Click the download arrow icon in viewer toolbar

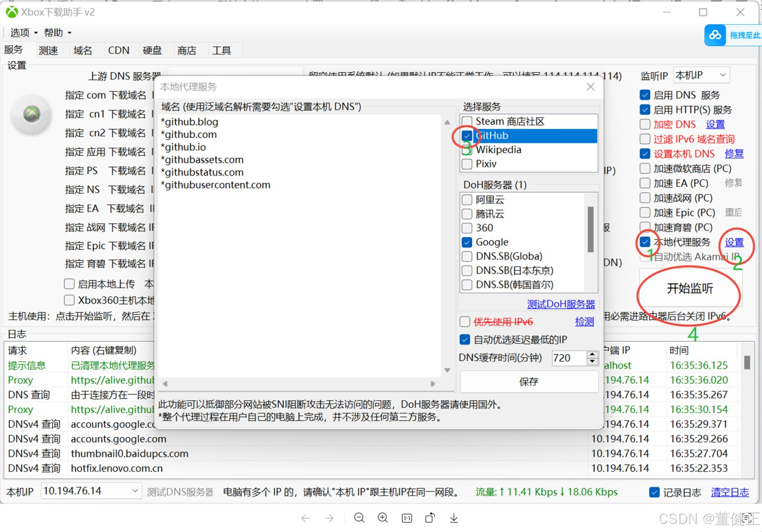click(x=454, y=518)
